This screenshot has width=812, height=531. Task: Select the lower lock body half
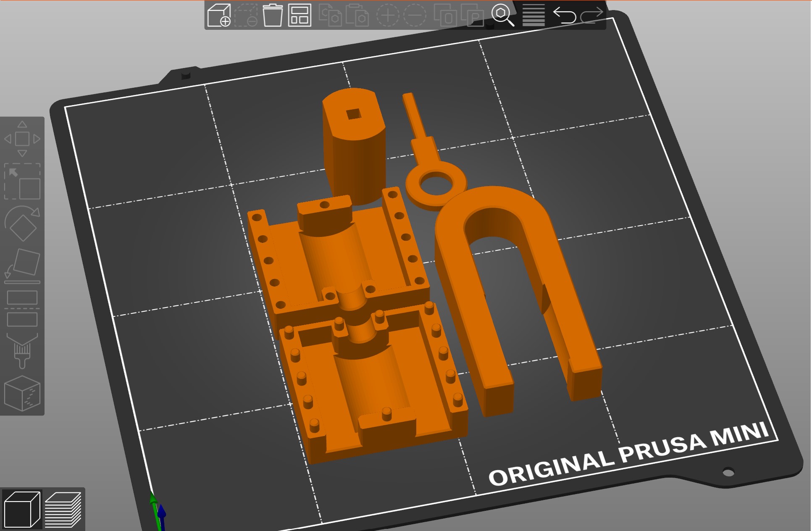374,386
